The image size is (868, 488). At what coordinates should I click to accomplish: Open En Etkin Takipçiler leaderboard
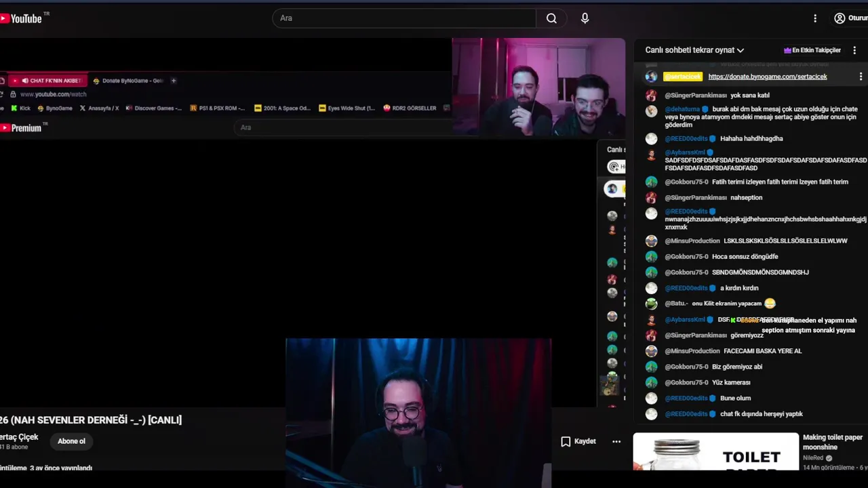pos(812,50)
